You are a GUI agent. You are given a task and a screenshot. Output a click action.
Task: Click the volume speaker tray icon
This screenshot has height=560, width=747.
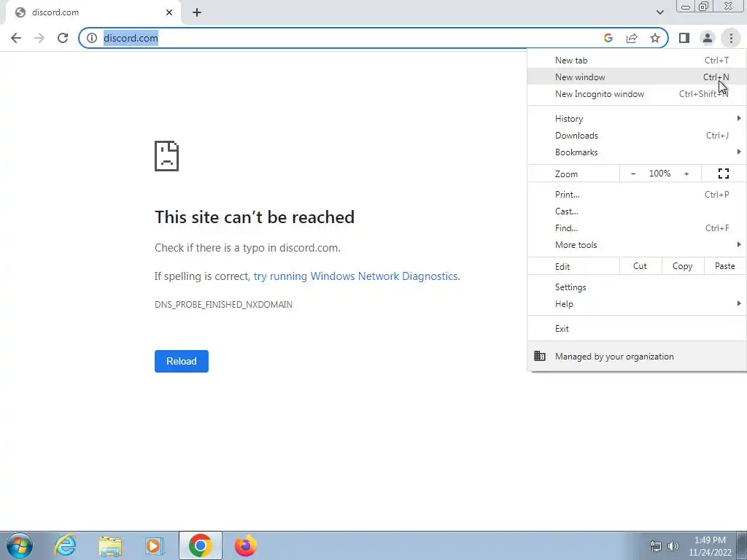(673, 546)
